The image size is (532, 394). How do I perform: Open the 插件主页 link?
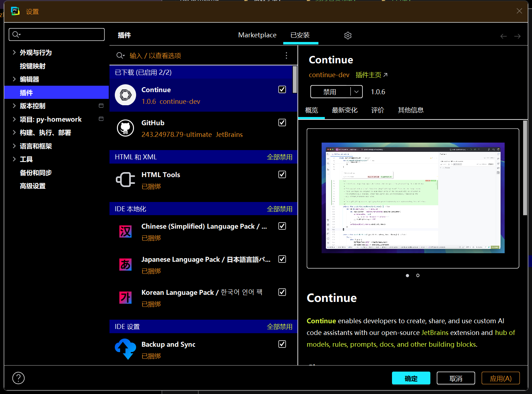click(x=372, y=75)
